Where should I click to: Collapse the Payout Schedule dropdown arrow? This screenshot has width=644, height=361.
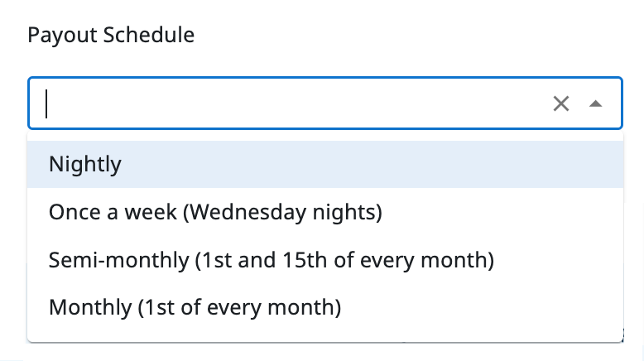click(595, 103)
